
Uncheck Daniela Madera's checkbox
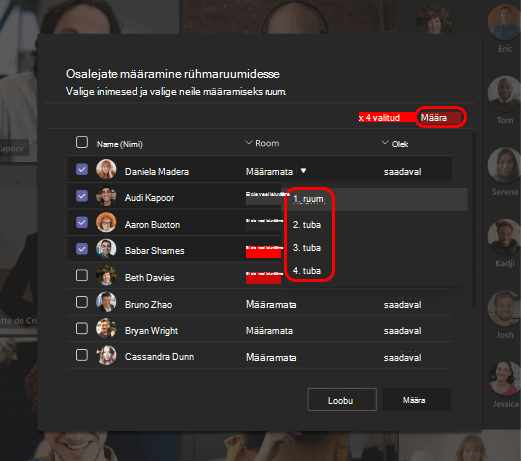click(x=82, y=169)
